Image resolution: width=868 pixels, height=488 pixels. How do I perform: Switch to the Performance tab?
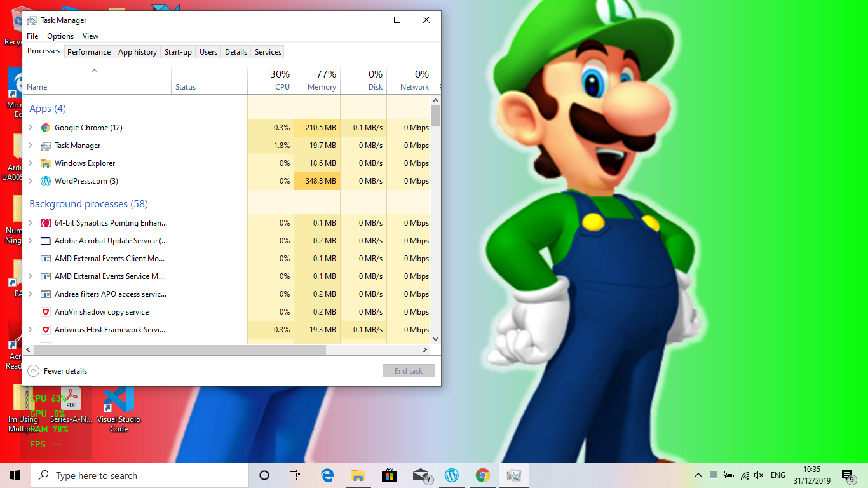click(89, 52)
